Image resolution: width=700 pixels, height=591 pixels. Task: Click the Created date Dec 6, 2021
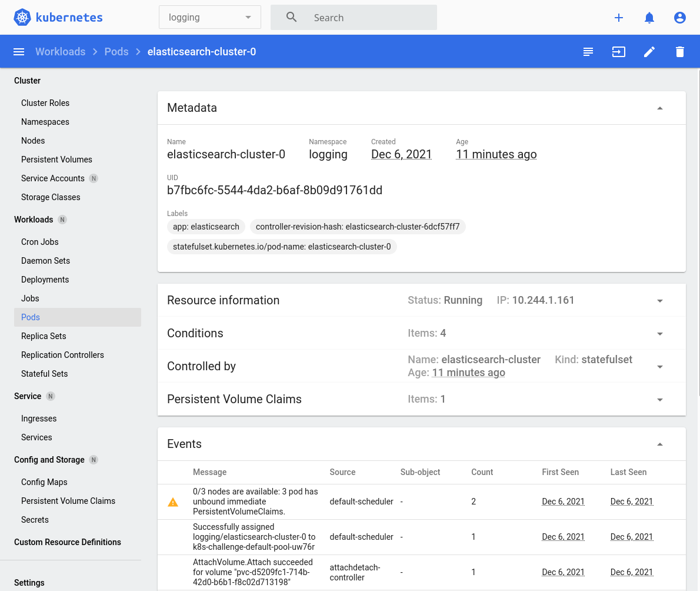coord(401,154)
